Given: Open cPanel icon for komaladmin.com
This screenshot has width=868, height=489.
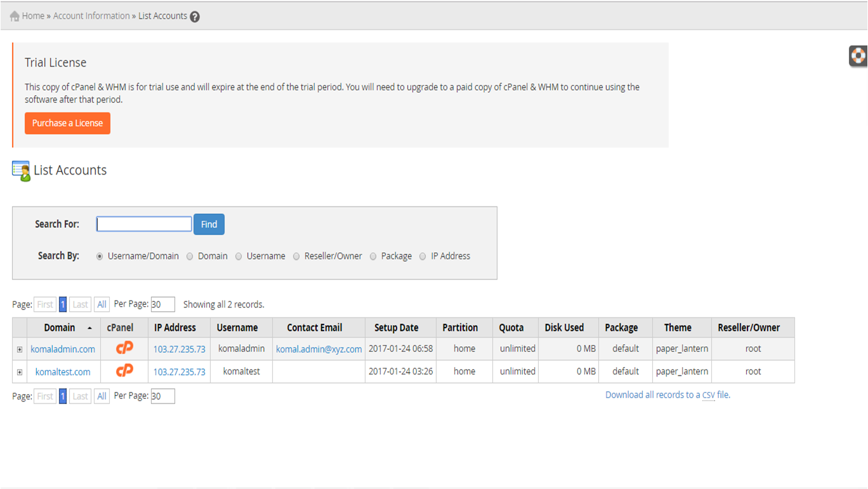Looking at the screenshot, I should 125,348.
